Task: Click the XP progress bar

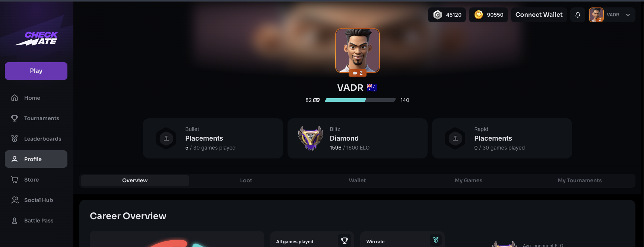Action: click(x=360, y=100)
